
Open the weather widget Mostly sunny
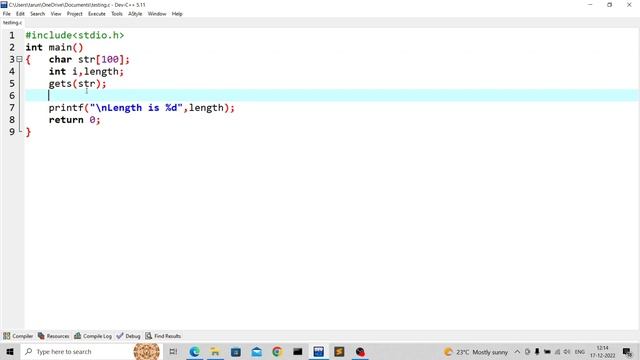(476, 351)
